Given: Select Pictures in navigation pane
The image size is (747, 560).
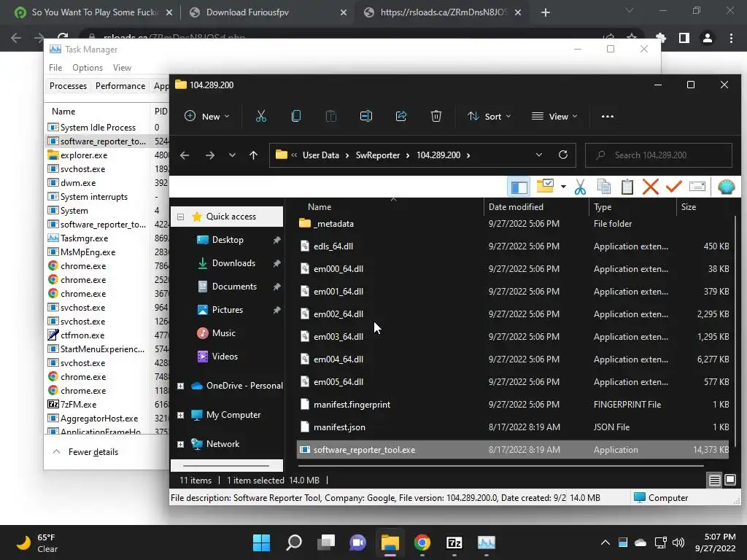Looking at the screenshot, I should point(228,310).
